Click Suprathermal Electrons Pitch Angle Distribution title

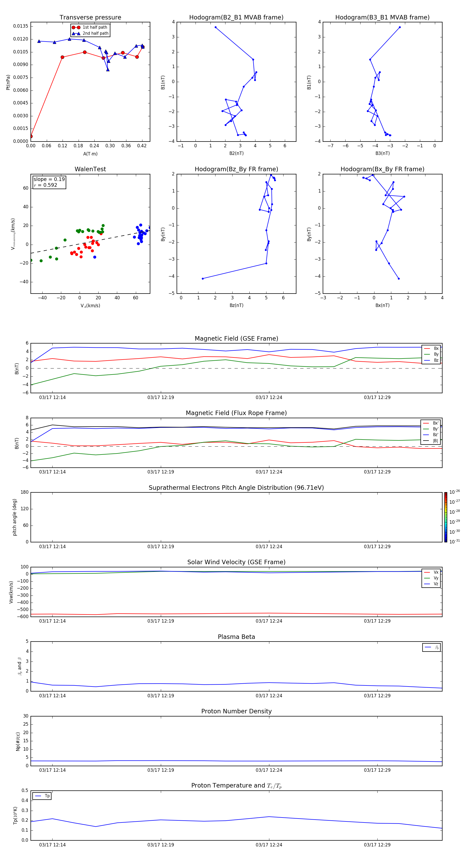click(236, 488)
